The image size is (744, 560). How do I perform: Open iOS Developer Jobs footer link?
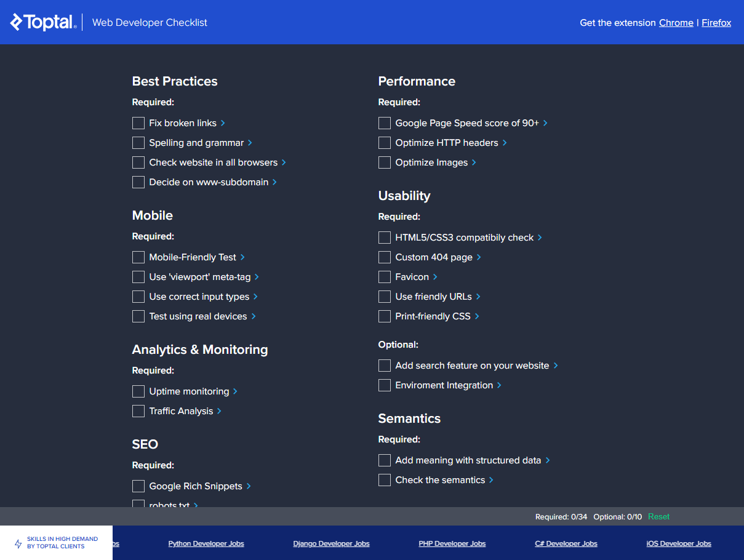(x=678, y=543)
